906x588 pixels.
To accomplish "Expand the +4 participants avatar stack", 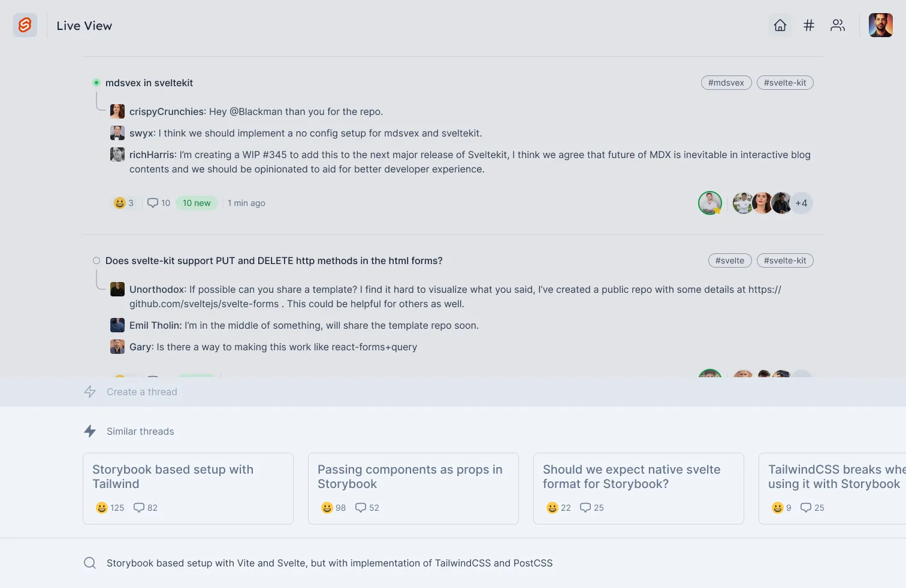I will tap(802, 203).
